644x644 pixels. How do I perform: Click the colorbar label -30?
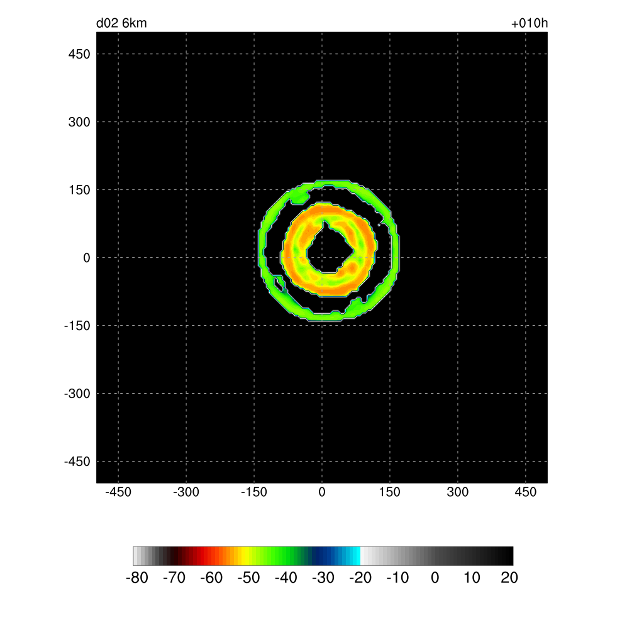(x=323, y=578)
